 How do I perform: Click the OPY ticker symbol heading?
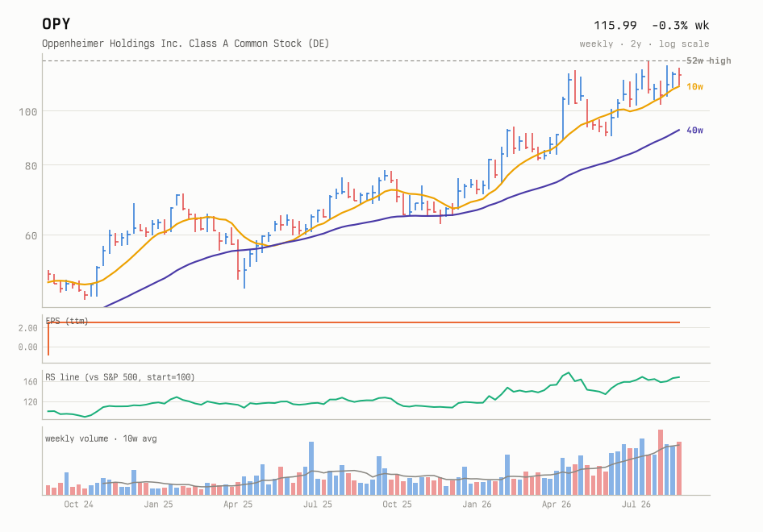[x=56, y=24]
